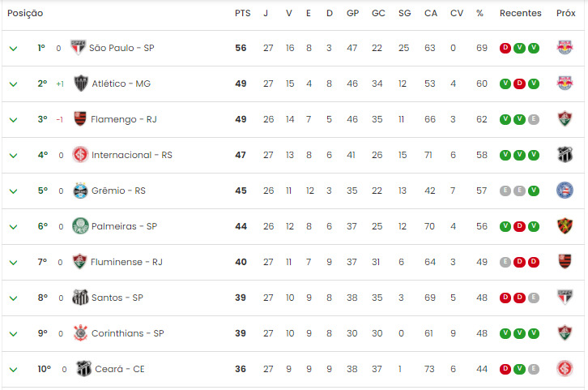
Task: Open Grêmio's next opponent Bahia crest
Action: 565,191
